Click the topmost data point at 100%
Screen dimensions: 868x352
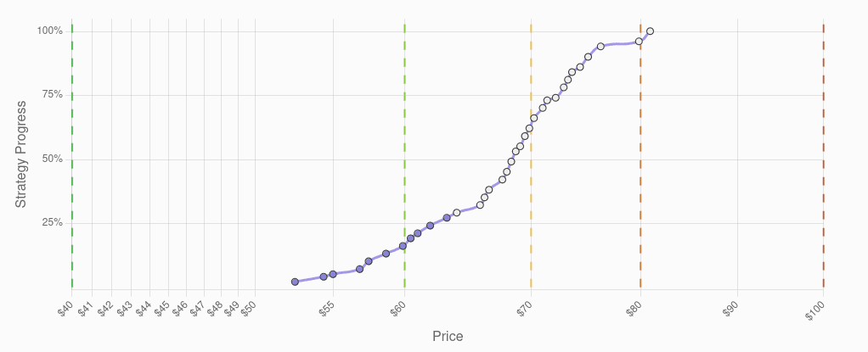coord(650,31)
